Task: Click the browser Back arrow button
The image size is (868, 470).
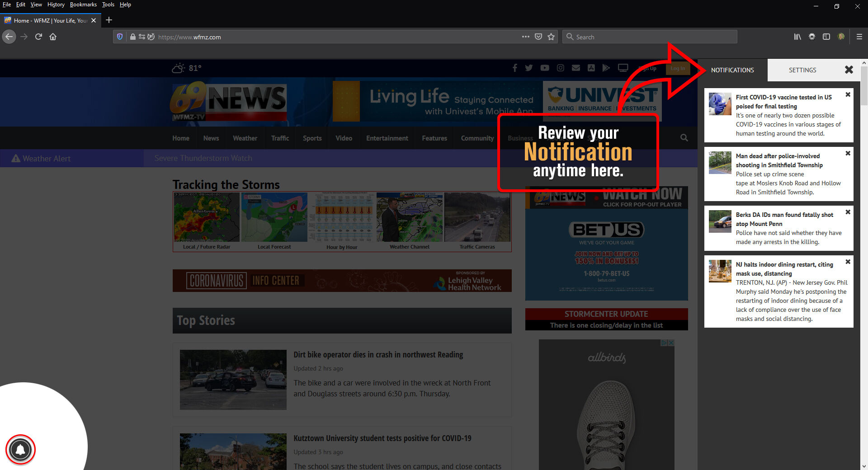Action: 9,37
